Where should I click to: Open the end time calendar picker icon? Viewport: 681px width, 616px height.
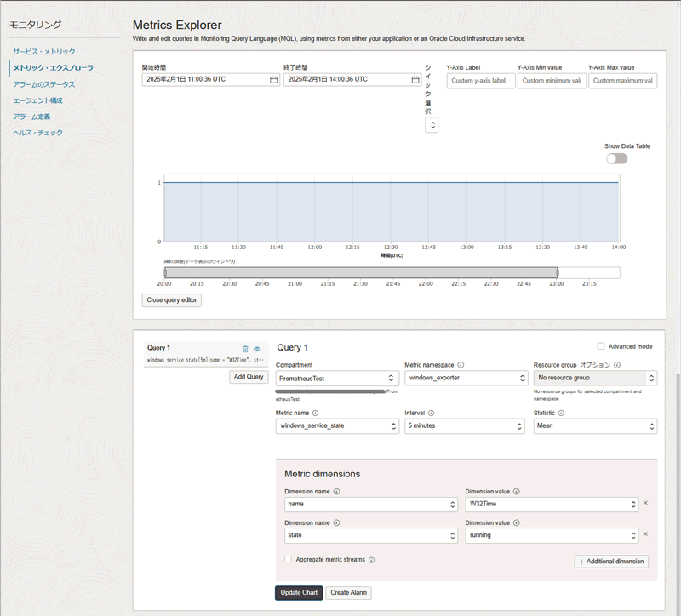tap(415, 79)
